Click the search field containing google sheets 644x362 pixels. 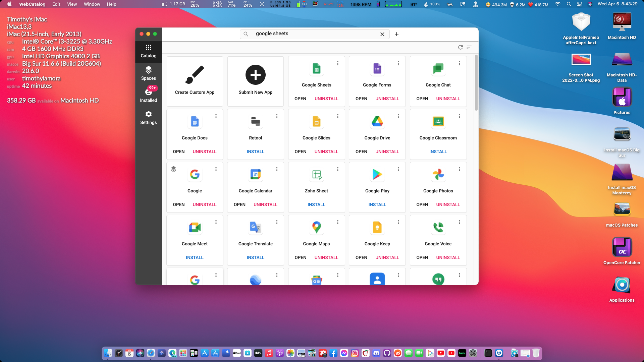(x=314, y=34)
